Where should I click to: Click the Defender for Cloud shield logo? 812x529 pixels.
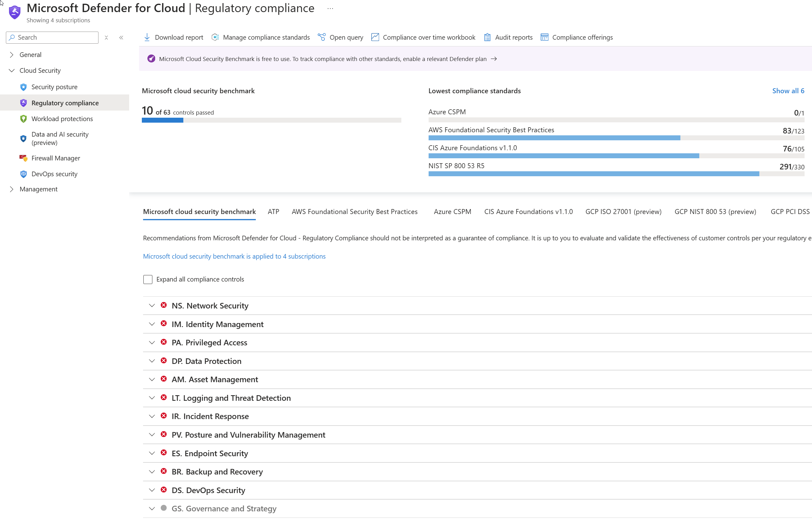click(14, 12)
